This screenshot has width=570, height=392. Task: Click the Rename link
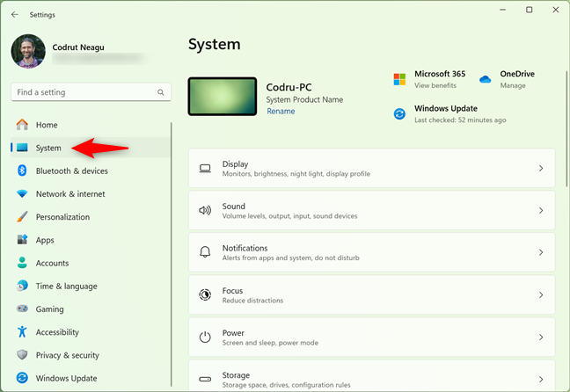point(281,111)
